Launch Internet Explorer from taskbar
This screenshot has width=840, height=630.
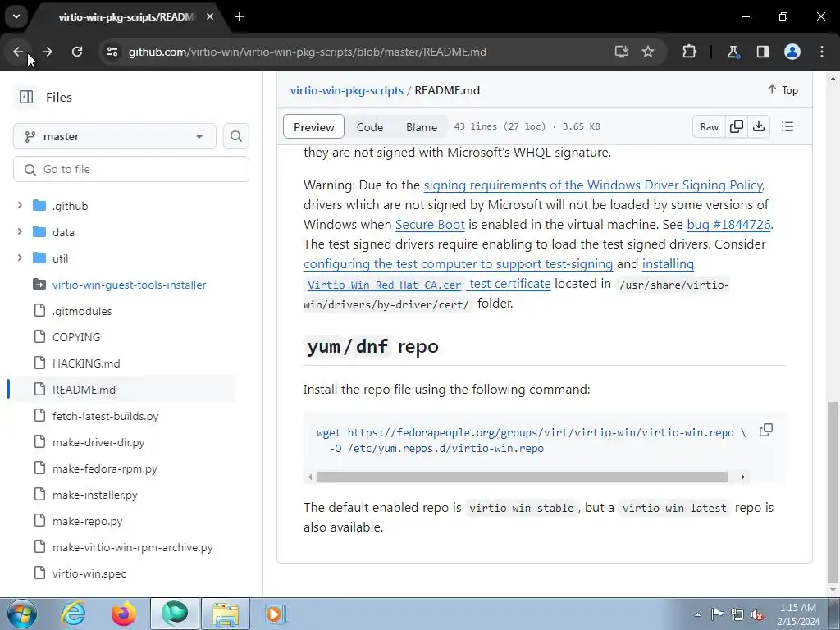pos(73,614)
